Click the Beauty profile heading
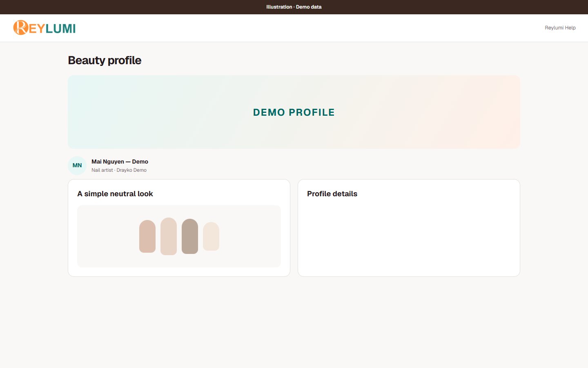Image resolution: width=588 pixels, height=368 pixels. 105,61
